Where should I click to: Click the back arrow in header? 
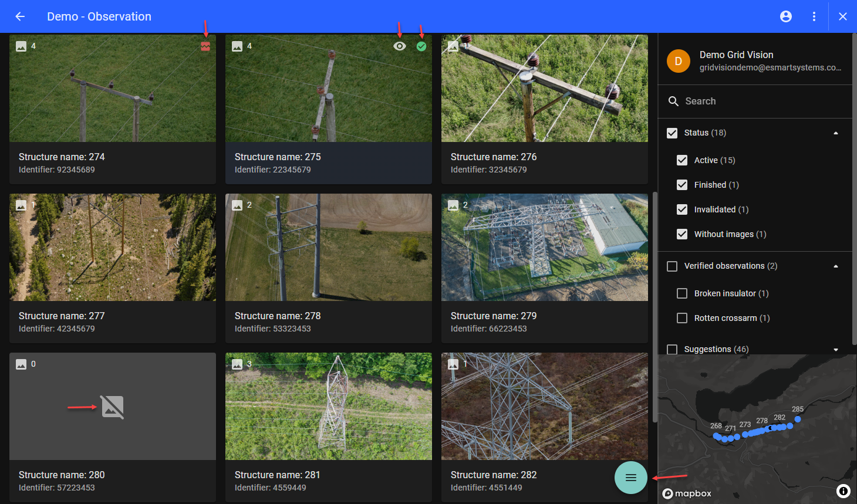click(x=20, y=16)
